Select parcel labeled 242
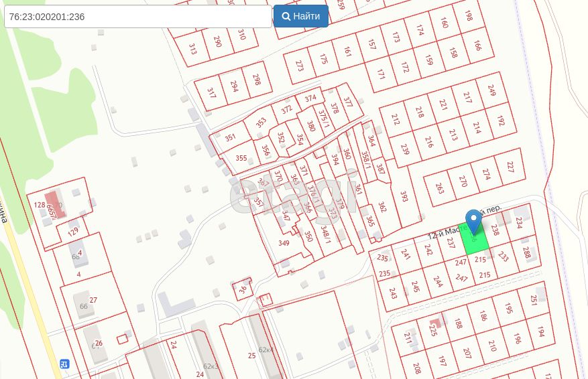 429,250
